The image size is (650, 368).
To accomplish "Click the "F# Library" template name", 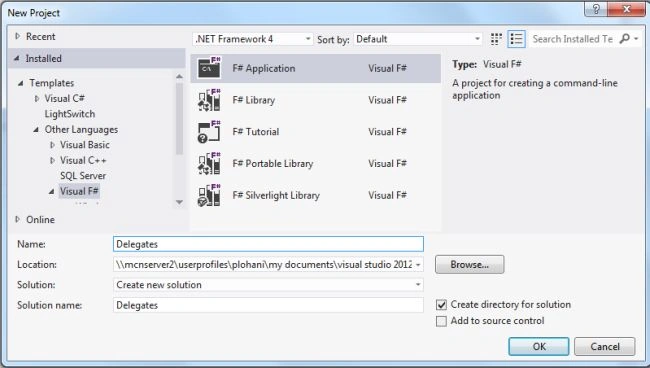I will (x=254, y=100).
